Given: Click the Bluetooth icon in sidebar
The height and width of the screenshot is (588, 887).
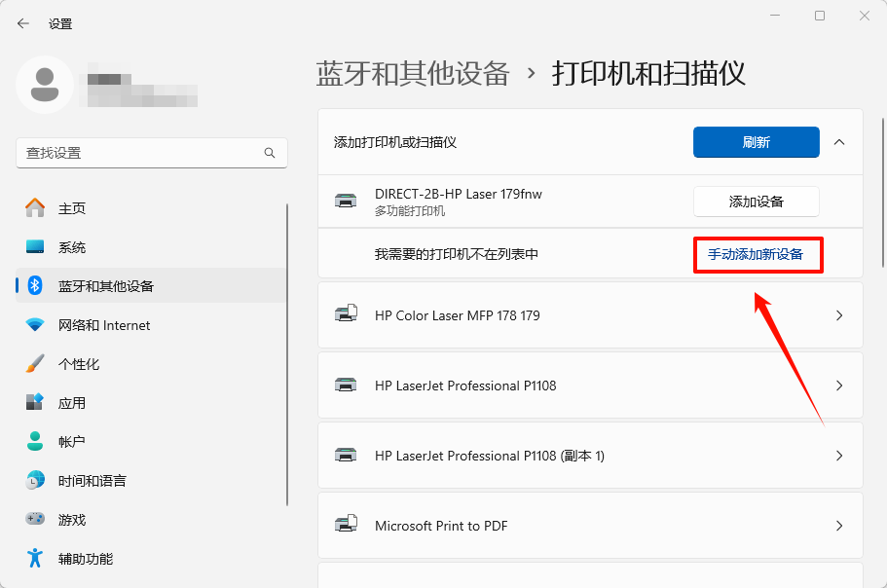Looking at the screenshot, I should [x=35, y=286].
